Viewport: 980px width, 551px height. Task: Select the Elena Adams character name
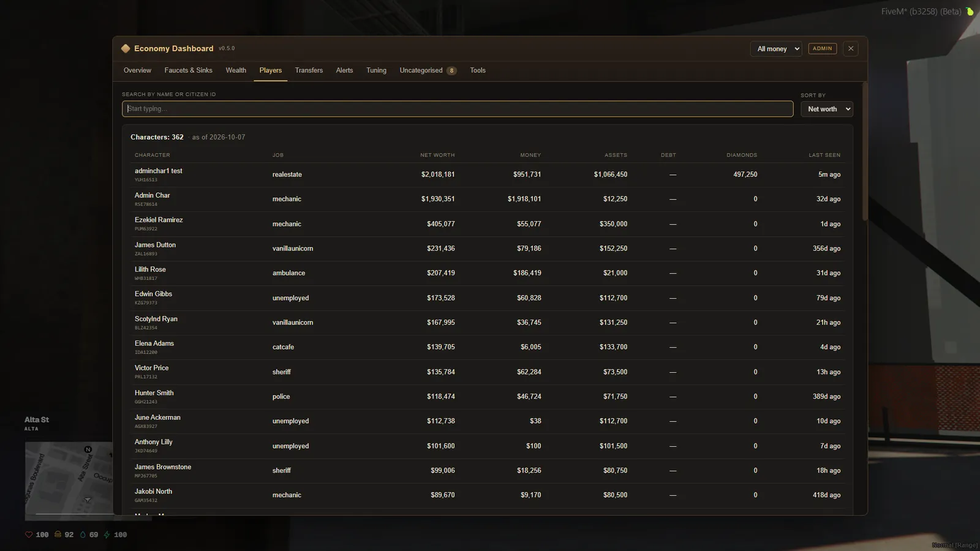[154, 343]
